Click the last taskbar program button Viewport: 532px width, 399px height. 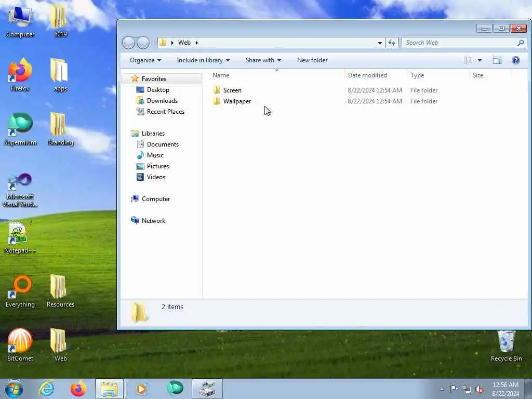click(207, 389)
